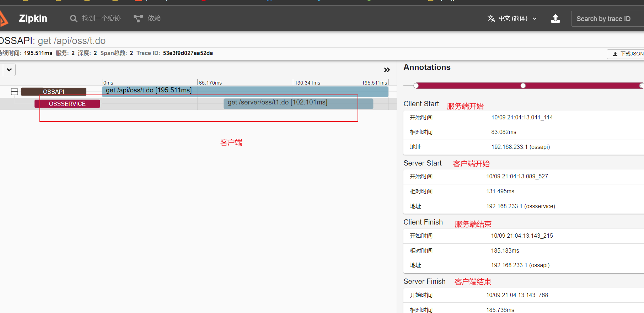The width and height of the screenshot is (644, 313).
Task: Open the 中文 (简体) language dropdown
Action: [512, 18]
